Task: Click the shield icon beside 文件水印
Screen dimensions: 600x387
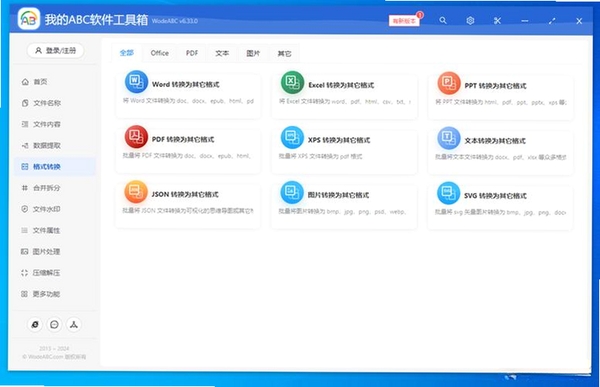Action: (25, 209)
